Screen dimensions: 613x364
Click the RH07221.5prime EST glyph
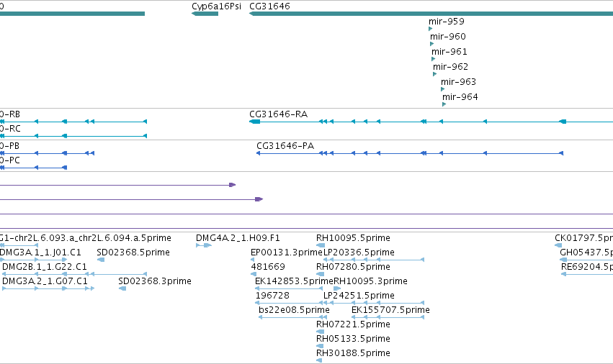pyautogui.click(x=320, y=332)
